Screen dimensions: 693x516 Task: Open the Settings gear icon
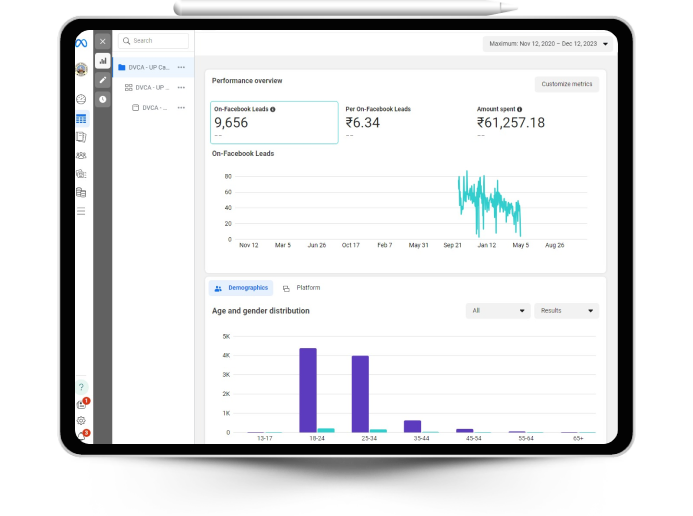[81, 420]
